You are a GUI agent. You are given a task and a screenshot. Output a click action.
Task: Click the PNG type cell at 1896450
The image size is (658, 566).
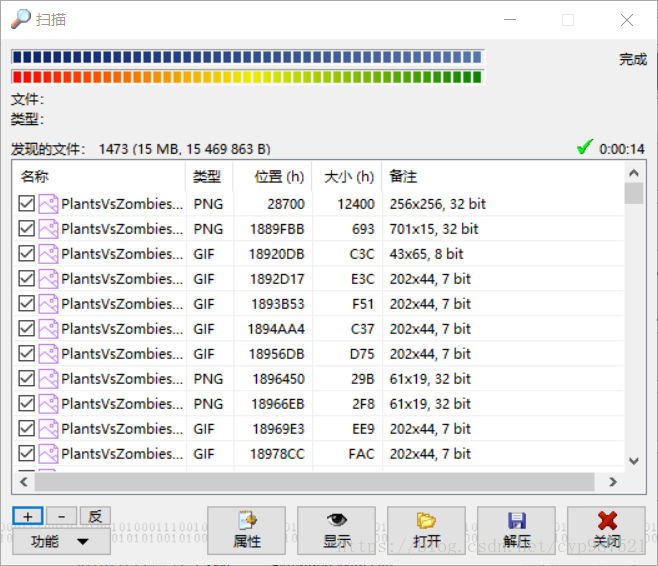[208, 379]
